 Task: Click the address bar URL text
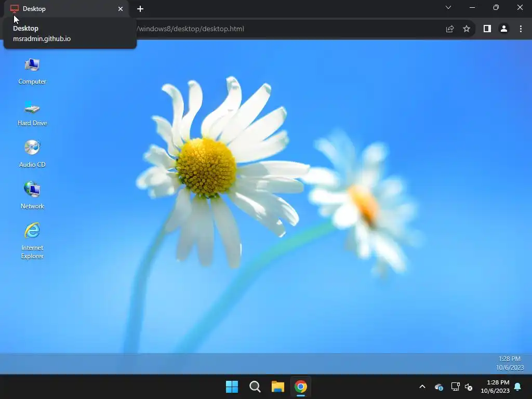pyautogui.click(x=190, y=29)
